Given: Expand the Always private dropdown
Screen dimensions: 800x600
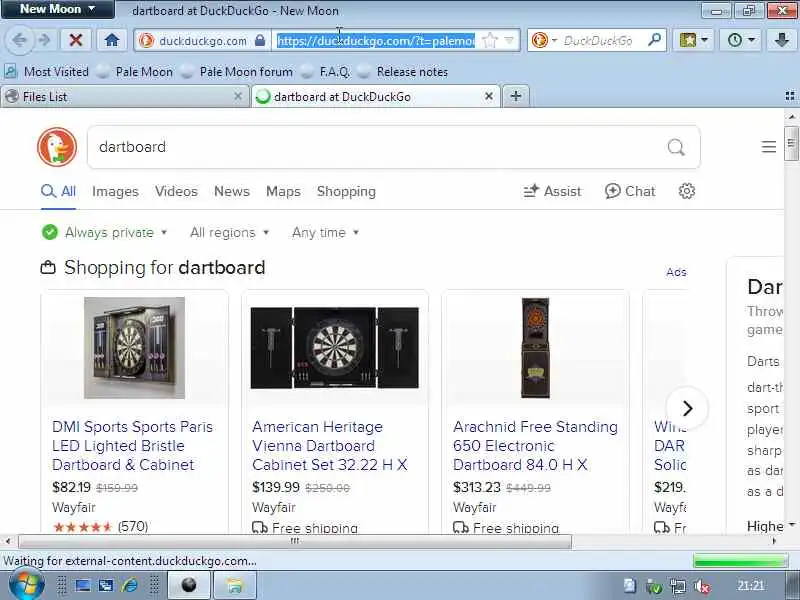Looking at the screenshot, I should 105,233.
